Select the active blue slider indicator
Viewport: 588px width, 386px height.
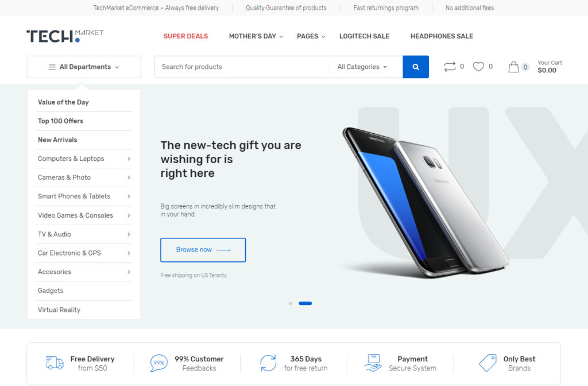tap(305, 303)
